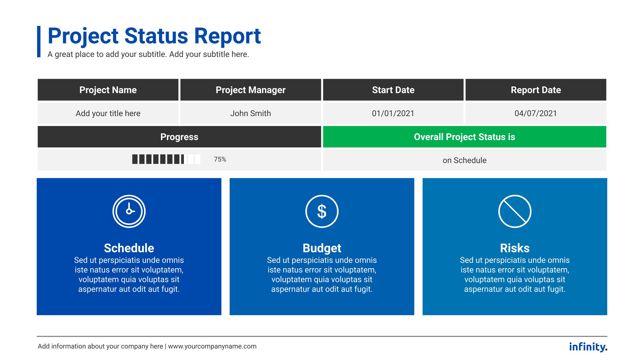644x362 pixels.
Task: Open www.yourcompanyname.com footer link
Action: (212, 346)
